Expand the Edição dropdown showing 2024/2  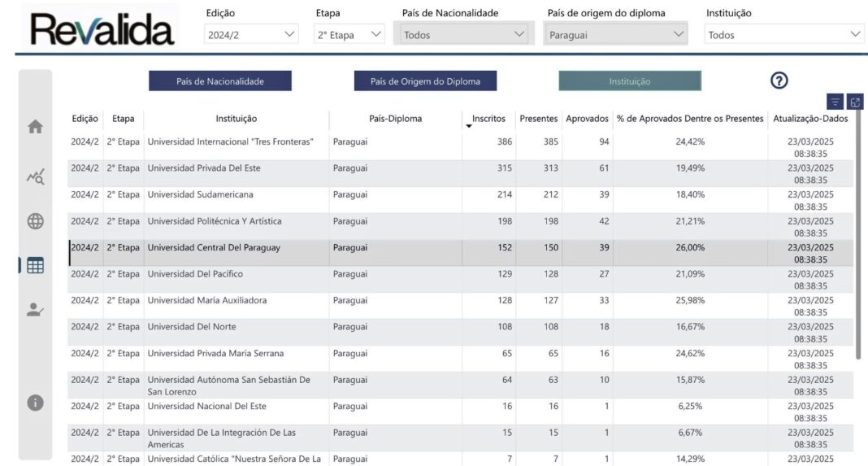pyautogui.click(x=252, y=34)
